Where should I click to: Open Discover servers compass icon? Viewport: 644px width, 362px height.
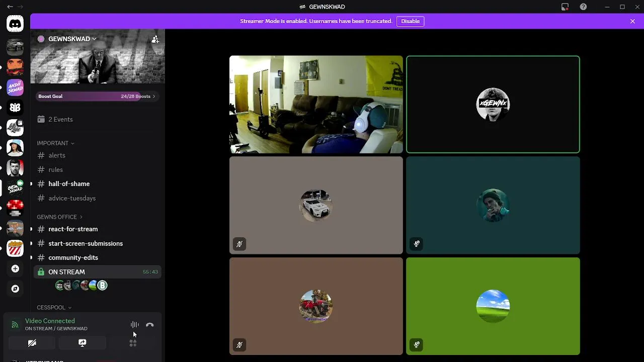(15, 289)
